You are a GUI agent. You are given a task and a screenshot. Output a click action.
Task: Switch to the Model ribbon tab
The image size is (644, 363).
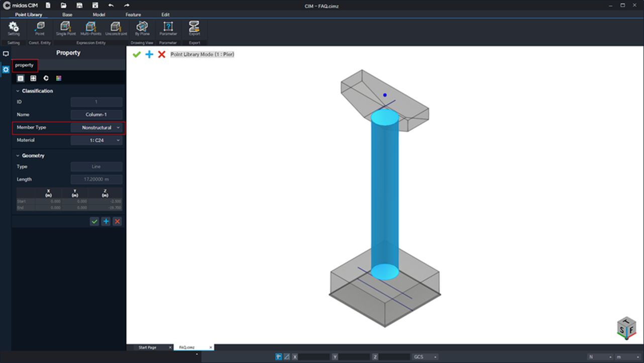99,15
